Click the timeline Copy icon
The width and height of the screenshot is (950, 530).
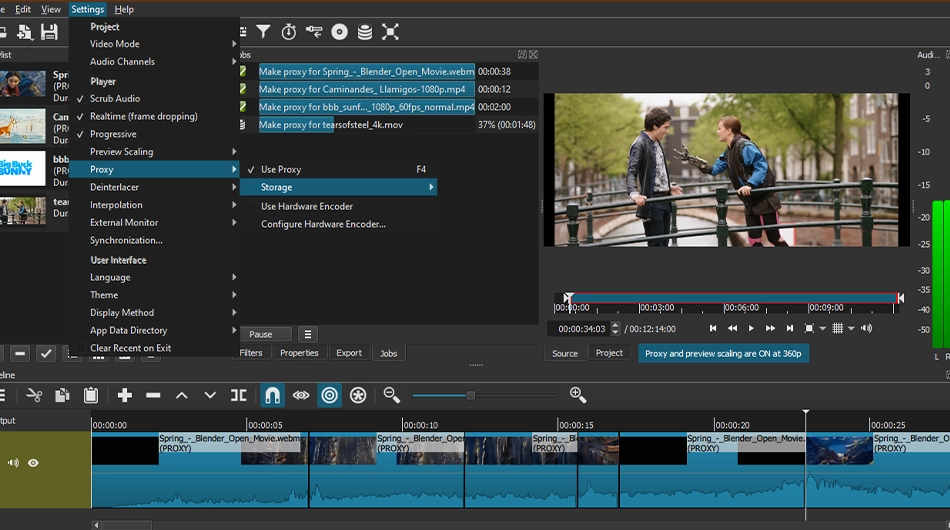coord(62,396)
